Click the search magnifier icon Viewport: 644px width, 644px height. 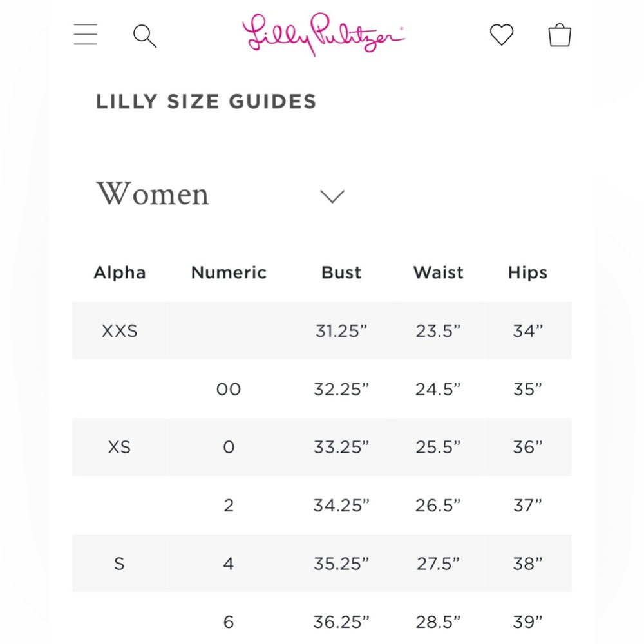click(145, 35)
